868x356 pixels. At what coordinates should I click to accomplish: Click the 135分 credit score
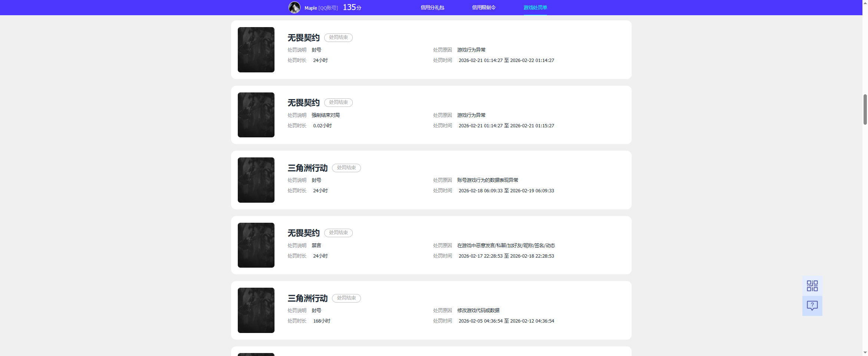coord(352,7)
